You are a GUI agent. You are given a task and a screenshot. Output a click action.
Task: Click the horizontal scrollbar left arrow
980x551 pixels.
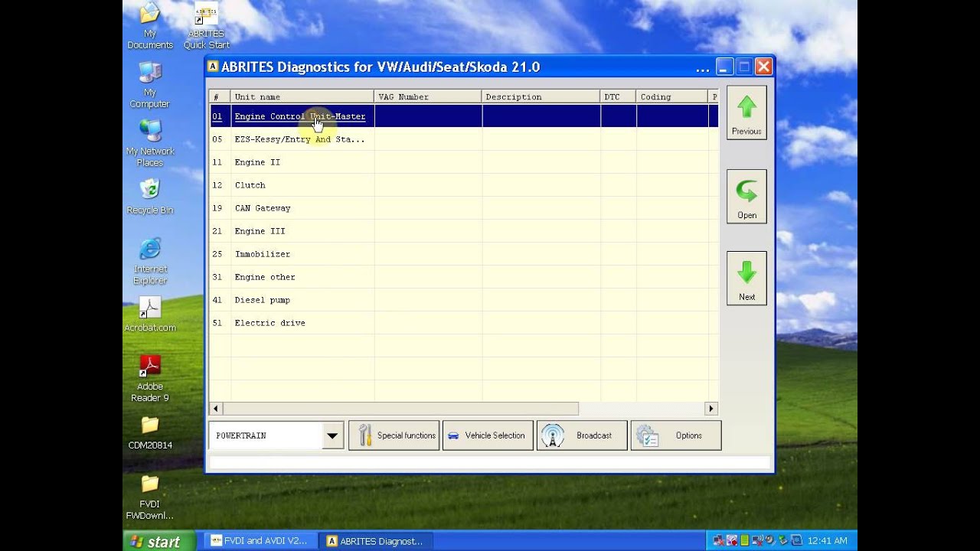[x=215, y=409]
